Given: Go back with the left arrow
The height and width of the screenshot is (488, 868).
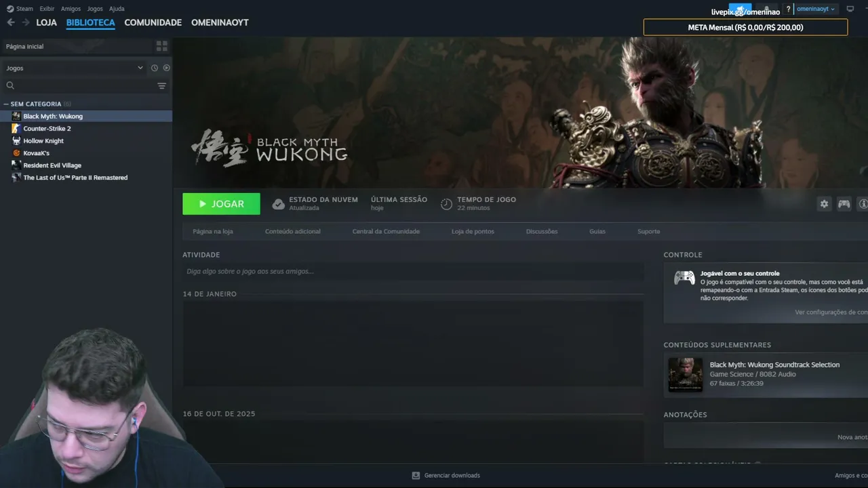Looking at the screenshot, I should [x=11, y=22].
